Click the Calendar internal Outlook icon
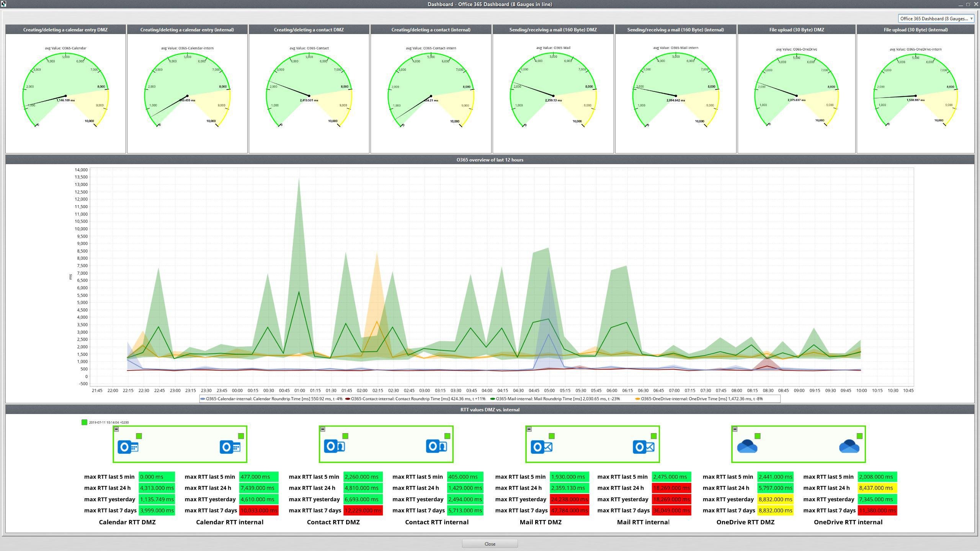This screenshot has height=551, width=980. [x=230, y=447]
